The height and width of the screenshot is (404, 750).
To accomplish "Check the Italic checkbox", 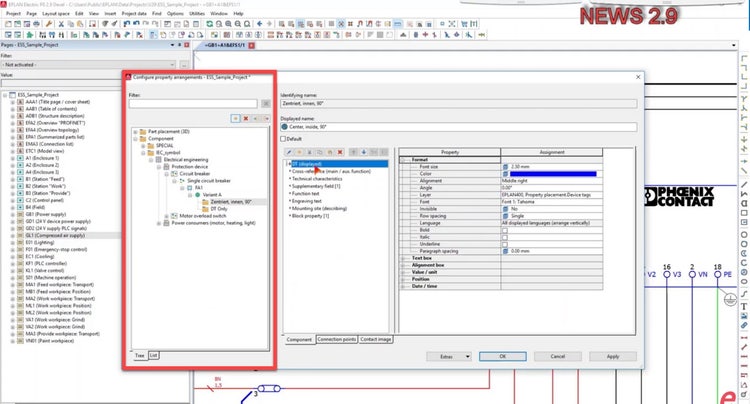I will pyautogui.click(x=505, y=237).
